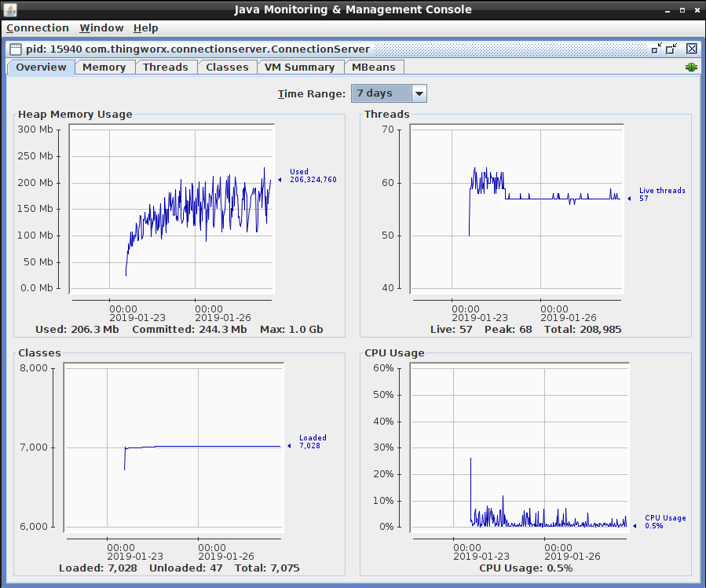Click the internal frame window icon beside pid
Viewport: 706px width, 588px height.
(x=15, y=49)
